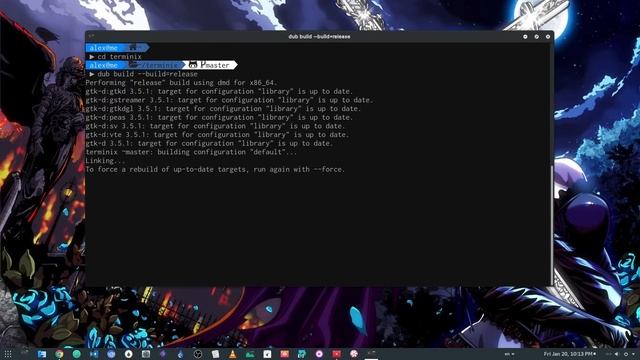
Task: Click the 'terminix ~master: building configuration' line
Action: pyautogui.click(x=191, y=152)
